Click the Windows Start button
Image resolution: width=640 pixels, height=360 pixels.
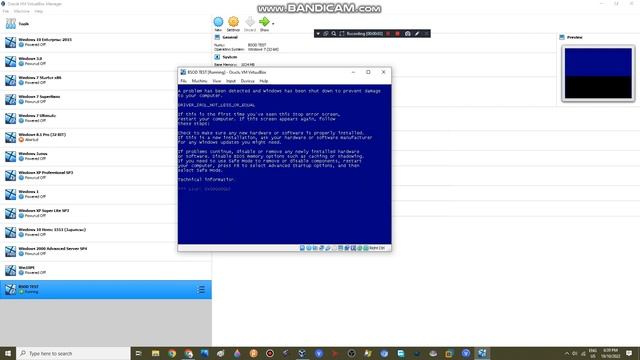coord(8,353)
